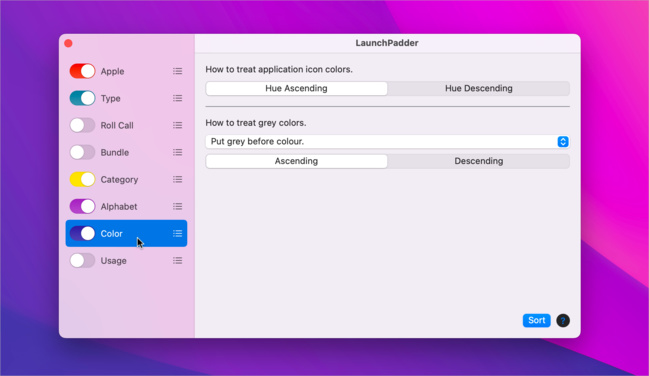This screenshot has height=376, width=649.
Task: Enable the Usage switch
Action: tap(82, 260)
